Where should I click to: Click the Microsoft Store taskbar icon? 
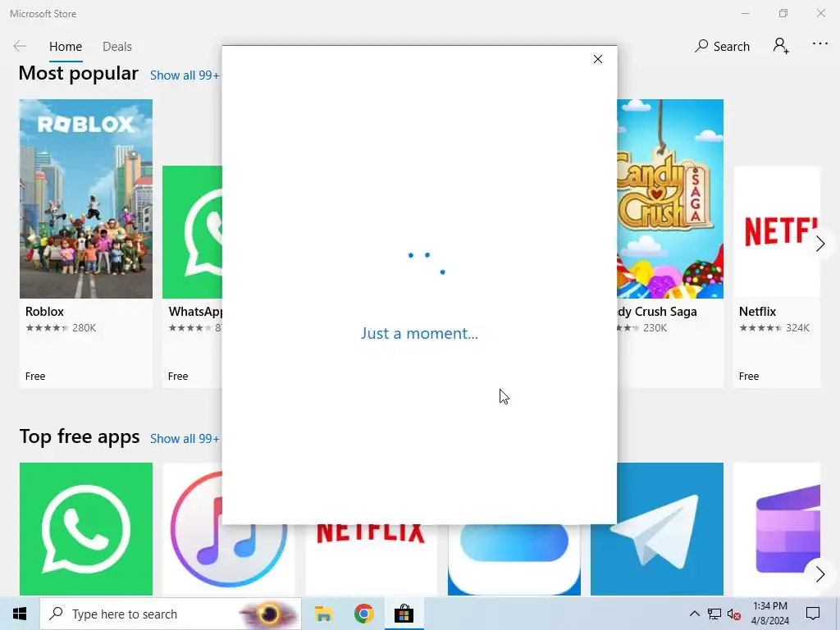coord(404,614)
